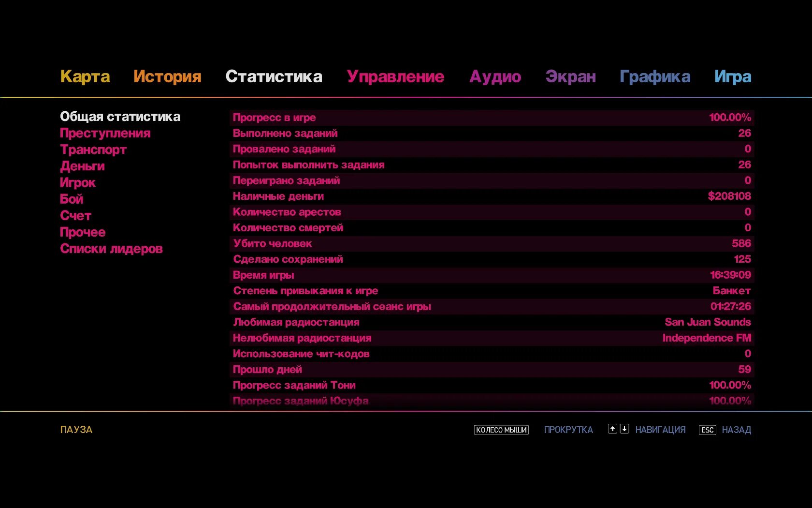Select the Деньги category
Image resolution: width=812 pixels, height=508 pixels.
click(82, 166)
